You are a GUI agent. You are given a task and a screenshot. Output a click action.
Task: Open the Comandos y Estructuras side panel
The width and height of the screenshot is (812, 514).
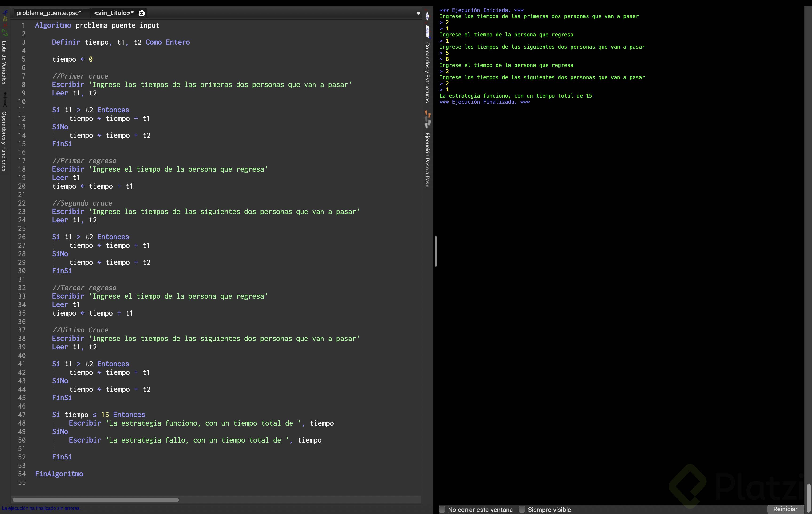(427, 72)
